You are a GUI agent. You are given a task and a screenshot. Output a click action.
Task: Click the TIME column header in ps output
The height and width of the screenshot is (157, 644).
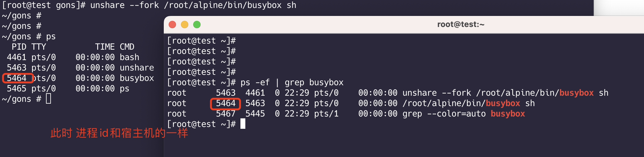105,47
